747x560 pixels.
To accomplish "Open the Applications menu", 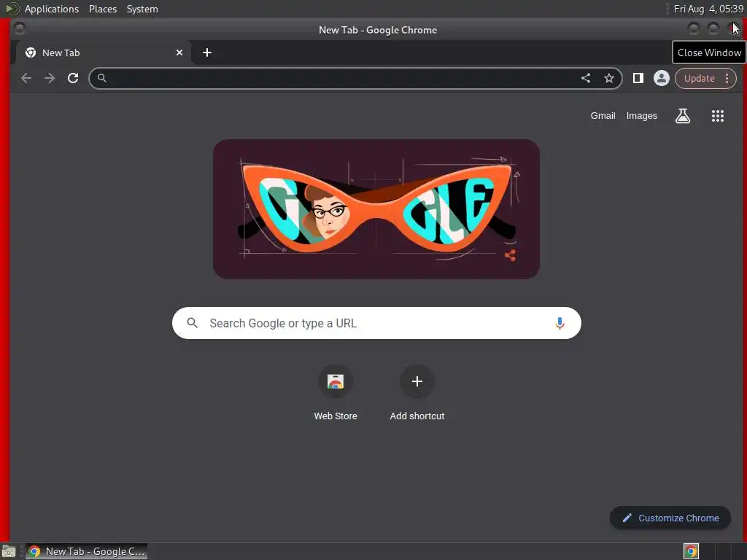I will (x=52, y=9).
